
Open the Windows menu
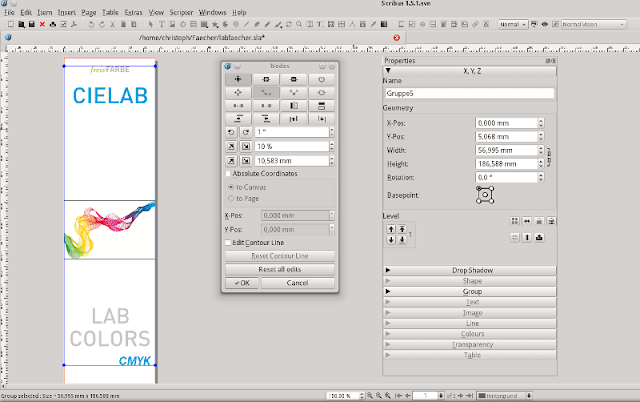[212, 12]
